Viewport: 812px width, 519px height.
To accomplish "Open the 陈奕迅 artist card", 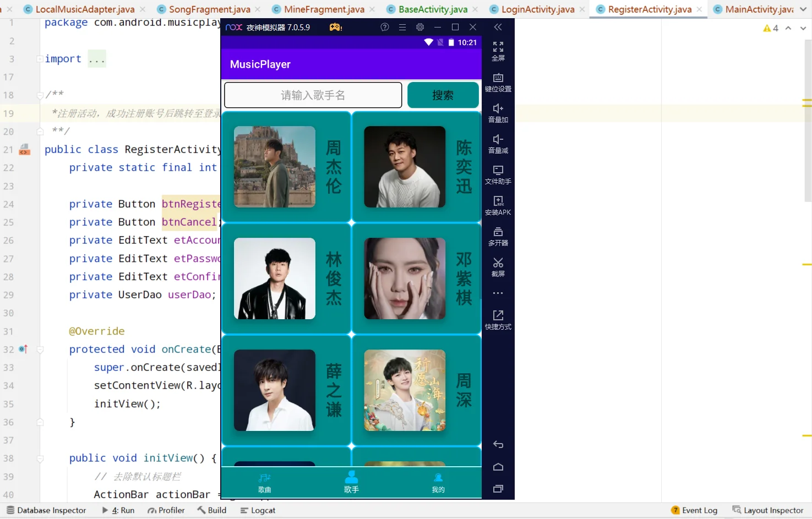I will (417, 167).
